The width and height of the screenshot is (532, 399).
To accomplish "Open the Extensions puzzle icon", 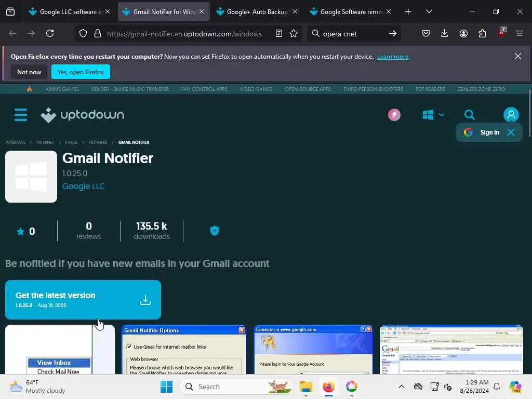I will click(x=482, y=34).
